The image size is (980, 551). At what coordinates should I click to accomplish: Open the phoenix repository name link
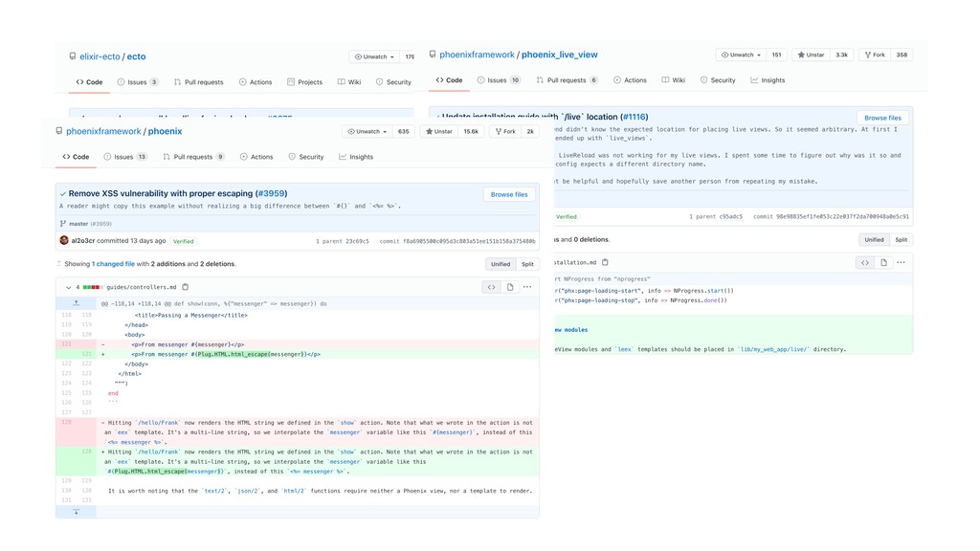tap(165, 131)
